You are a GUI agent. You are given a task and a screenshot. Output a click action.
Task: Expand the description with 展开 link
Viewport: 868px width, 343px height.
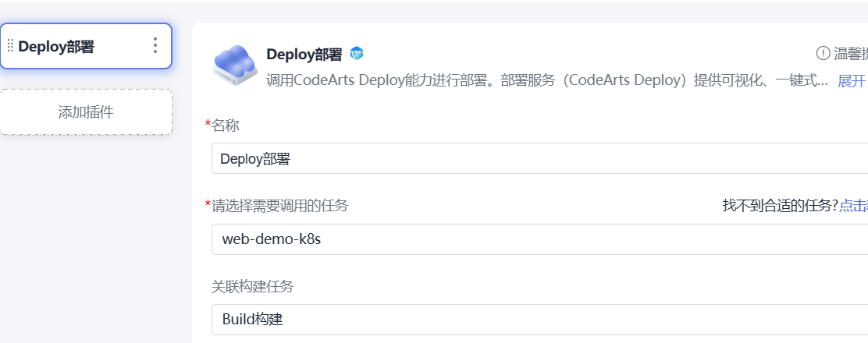(x=852, y=81)
